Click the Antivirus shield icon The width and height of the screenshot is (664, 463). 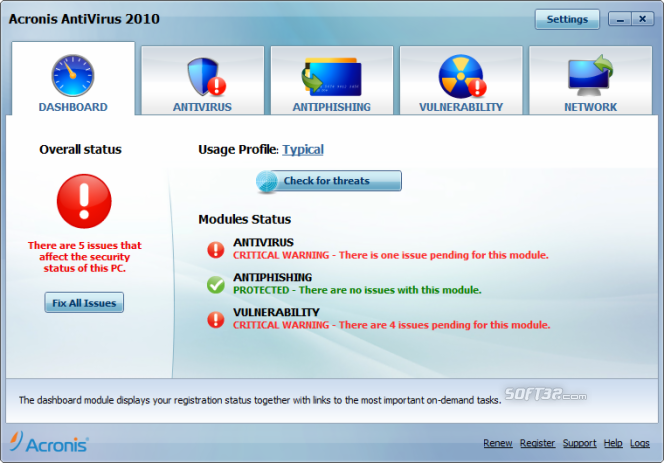[206, 77]
